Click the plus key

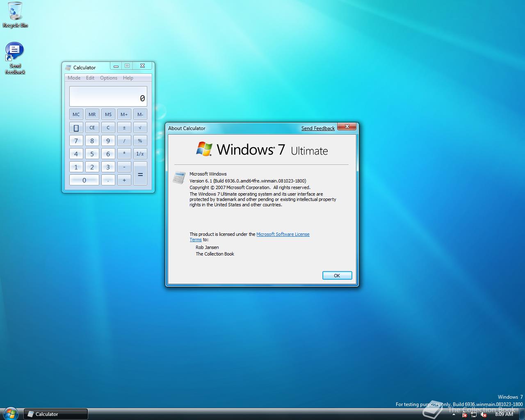click(x=124, y=180)
